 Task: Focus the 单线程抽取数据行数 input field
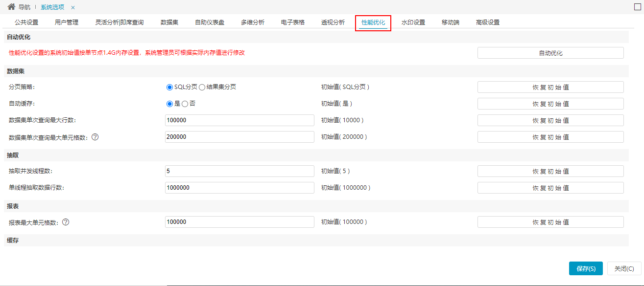pyautogui.click(x=239, y=188)
